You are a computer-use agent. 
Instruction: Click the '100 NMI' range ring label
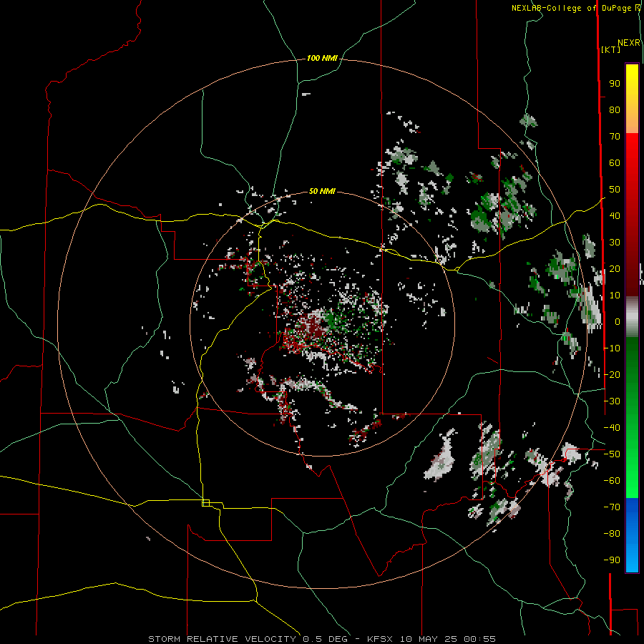pyautogui.click(x=322, y=59)
